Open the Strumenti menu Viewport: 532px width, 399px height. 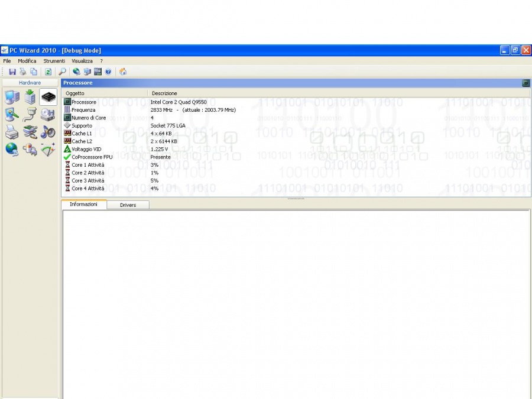tap(54, 61)
